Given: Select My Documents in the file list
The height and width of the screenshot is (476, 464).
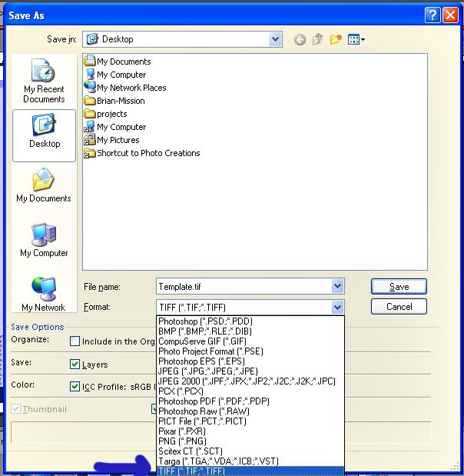Looking at the screenshot, I should pyautogui.click(x=118, y=62).
